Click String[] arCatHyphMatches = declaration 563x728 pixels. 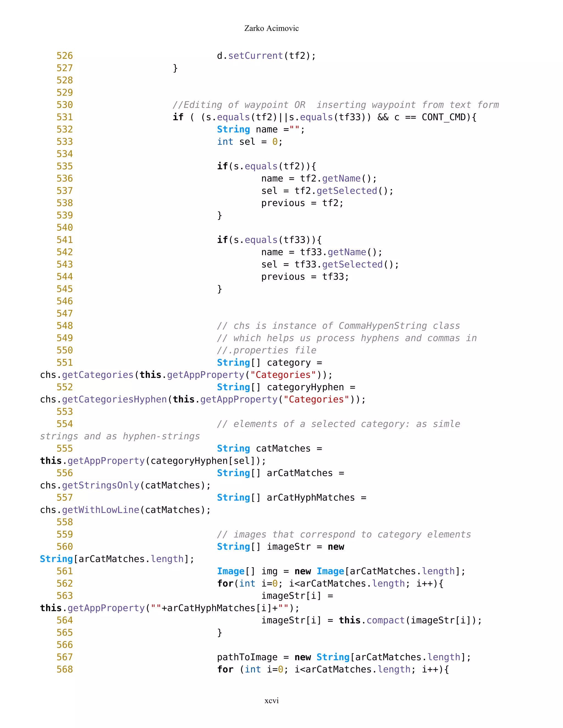click(x=291, y=498)
